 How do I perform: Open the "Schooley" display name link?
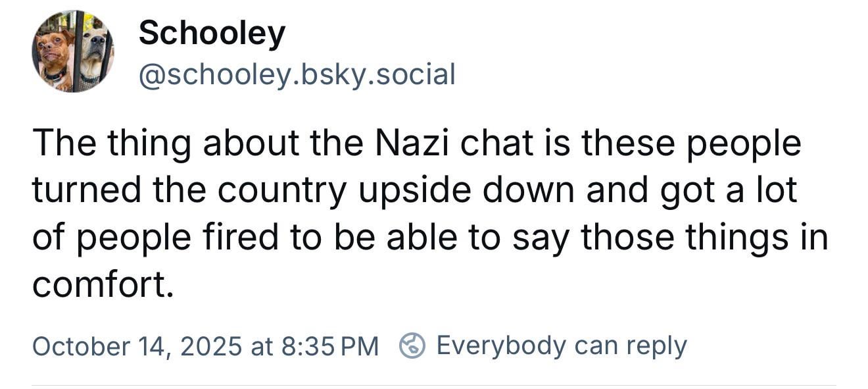coord(212,33)
